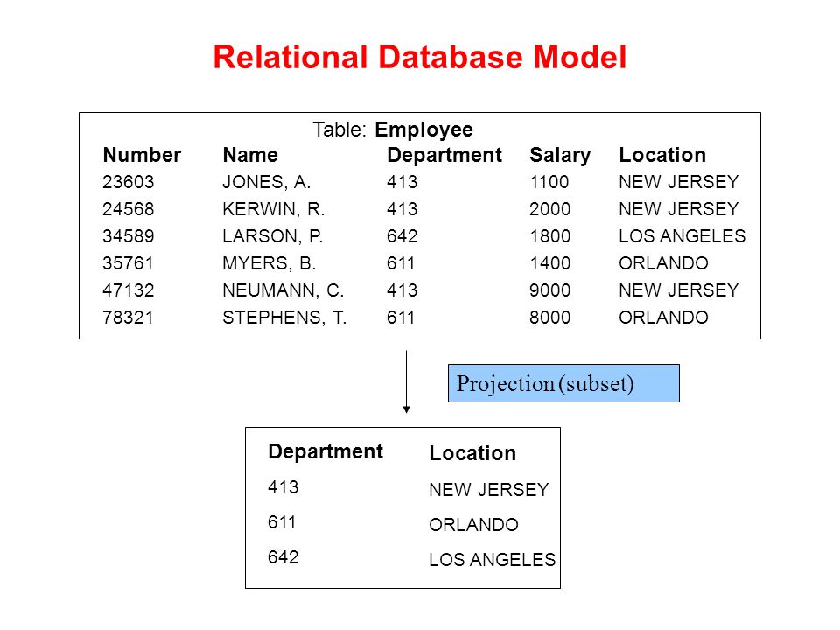Select the 'Table: Employee' caption
Image resolution: width=840 pixels, height=630 pixels.
(x=393, y=130)
